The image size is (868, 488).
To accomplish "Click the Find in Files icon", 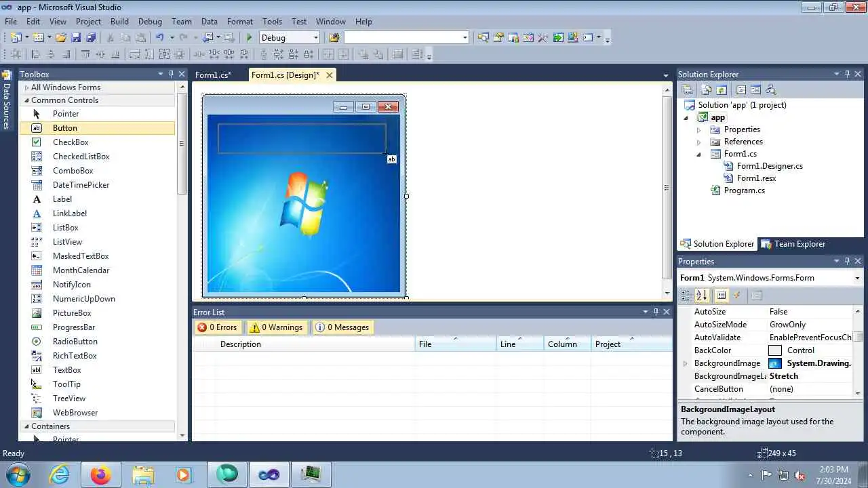I will [x=333, y=38].
